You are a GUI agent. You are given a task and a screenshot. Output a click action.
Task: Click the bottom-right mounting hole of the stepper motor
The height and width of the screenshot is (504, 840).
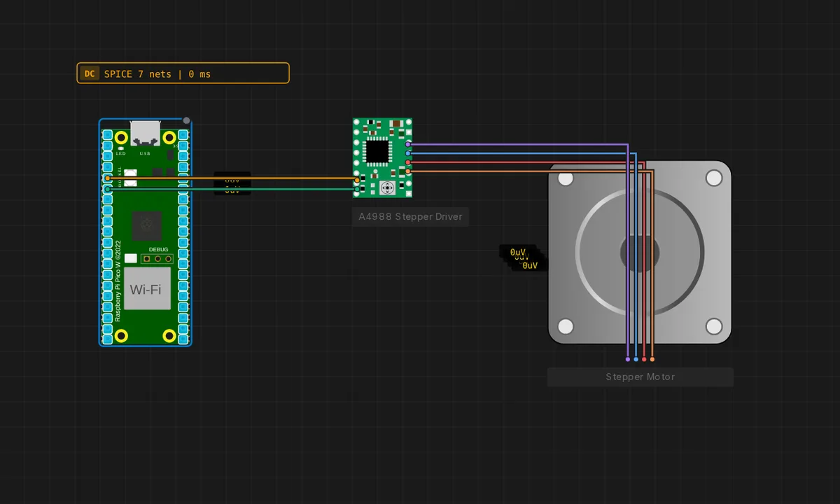[x=714, y=326]
